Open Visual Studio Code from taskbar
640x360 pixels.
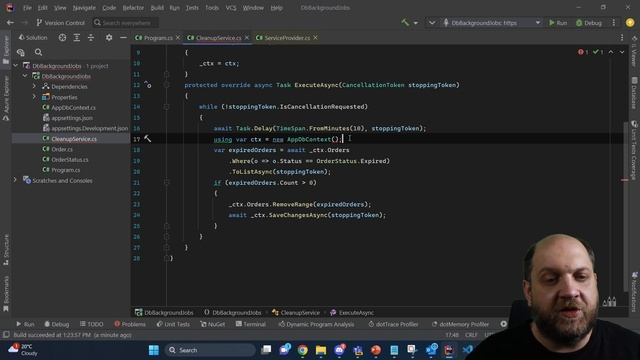[468, 350]
